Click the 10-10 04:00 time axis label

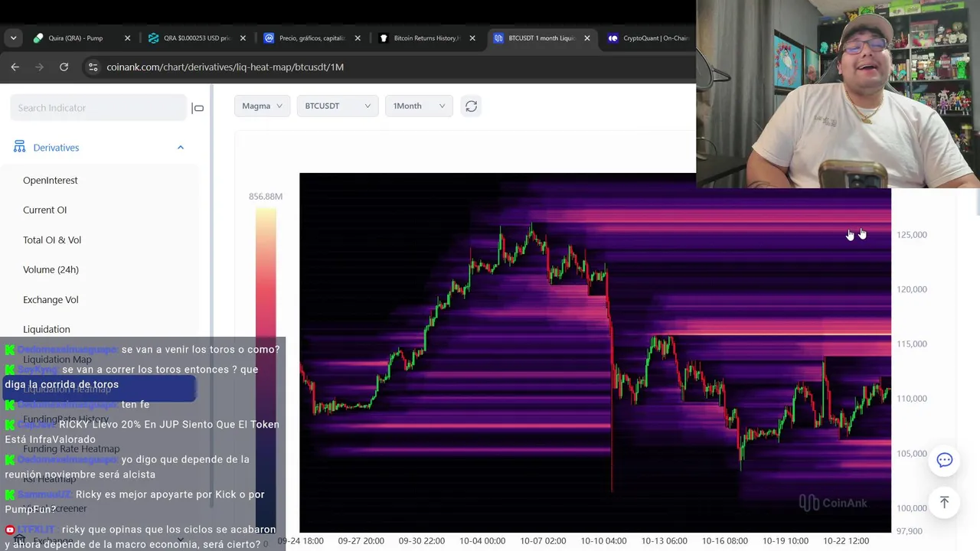click(603, 541)
